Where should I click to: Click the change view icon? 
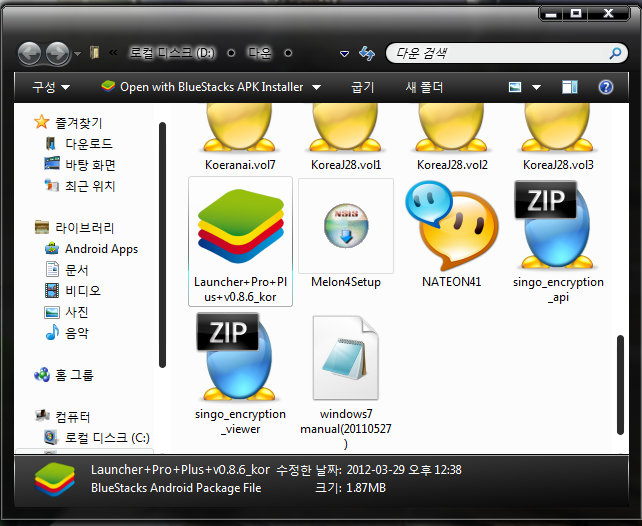(x=515, y=87)
